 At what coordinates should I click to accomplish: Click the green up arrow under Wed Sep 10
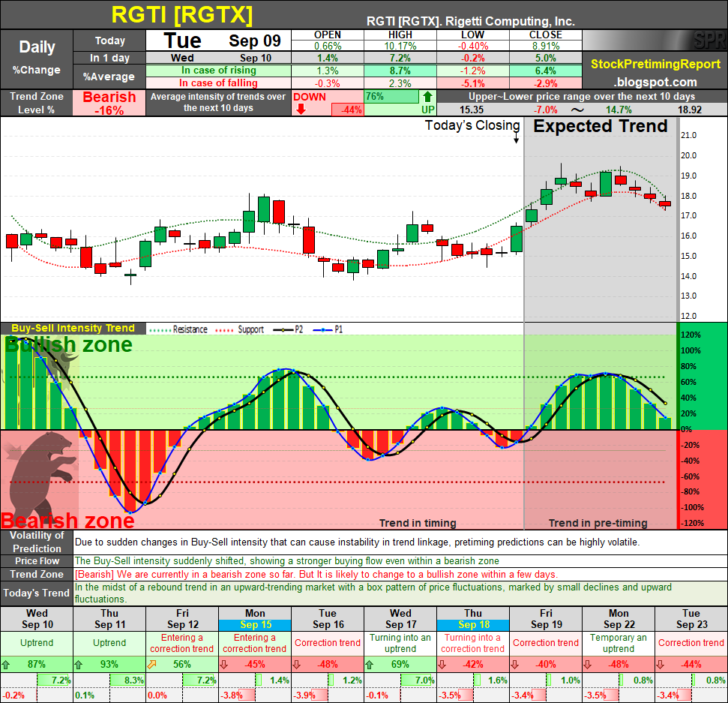[6, 665]
